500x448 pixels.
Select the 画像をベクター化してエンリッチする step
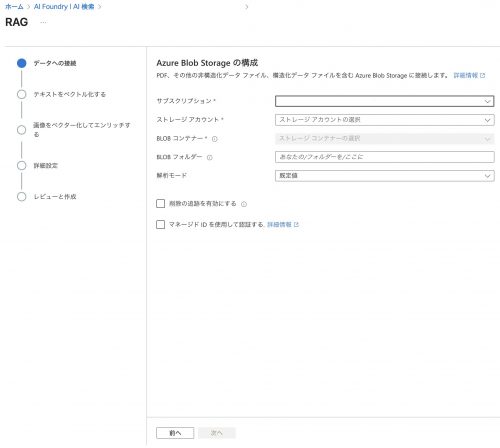82,130
